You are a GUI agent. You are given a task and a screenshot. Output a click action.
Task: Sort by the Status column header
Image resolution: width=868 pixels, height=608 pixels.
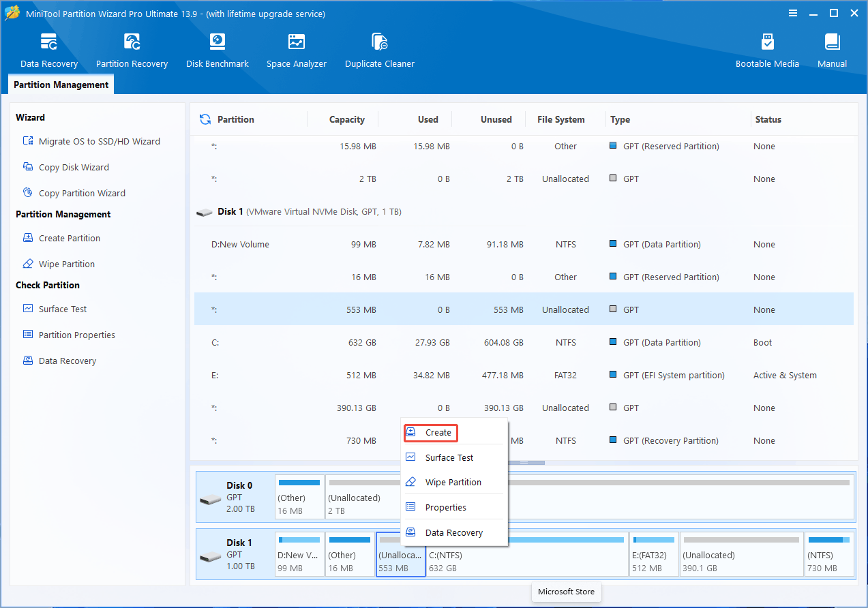click(x=768, y=119)
